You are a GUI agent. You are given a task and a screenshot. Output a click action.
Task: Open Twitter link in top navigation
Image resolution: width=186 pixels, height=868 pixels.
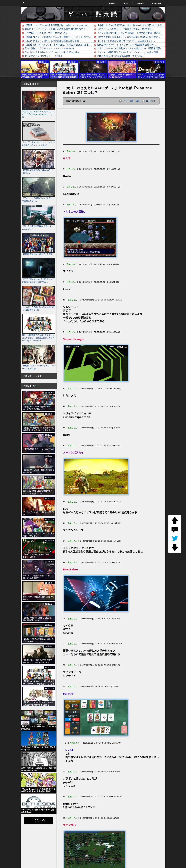pyautogui.click(x=111, y=4)
